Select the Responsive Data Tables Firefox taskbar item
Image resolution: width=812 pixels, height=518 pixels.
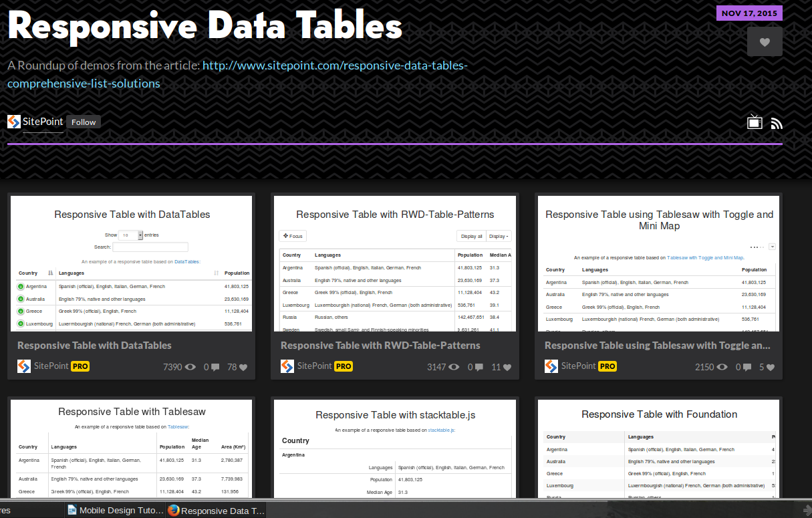(217, 510)
